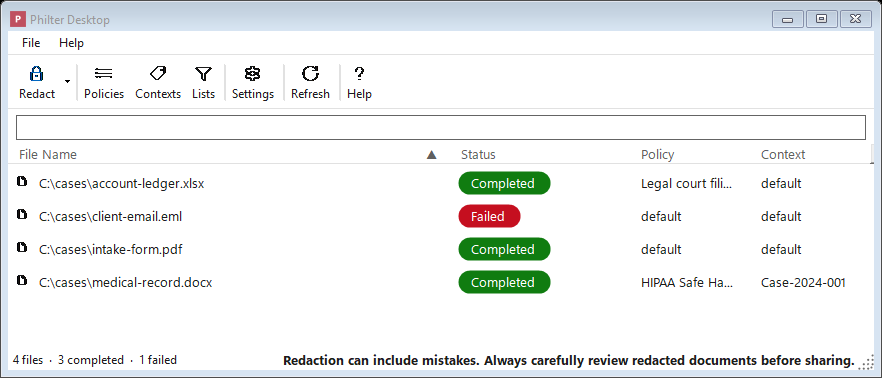Open the Contexts tag icon
This screenshot has height=378, width=882.
(158, 74)
